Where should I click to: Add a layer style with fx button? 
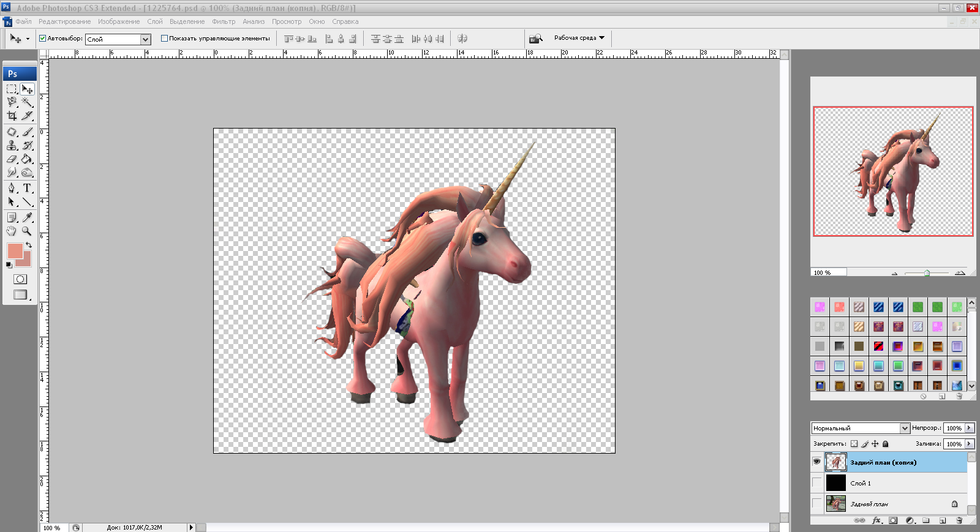(x=876, y=520)
